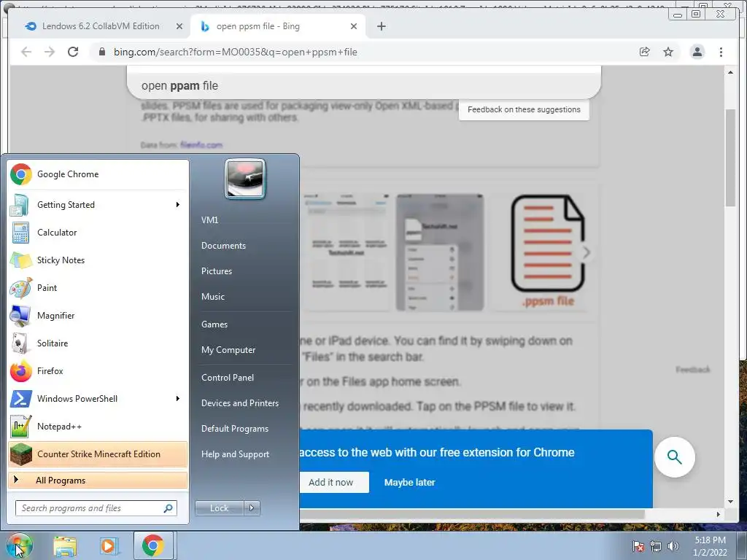Click the page's vertical scrollbar thumb
747x560 pixels.
730,157
